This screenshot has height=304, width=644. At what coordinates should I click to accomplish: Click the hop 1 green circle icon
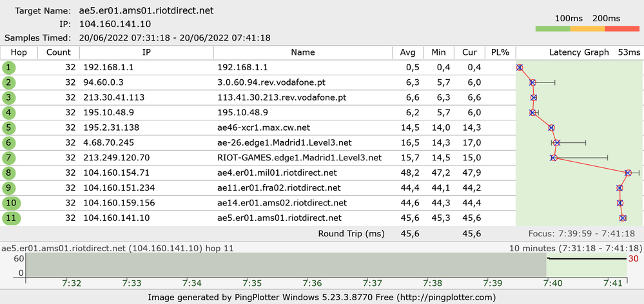pyautogui.click(x=8, y=68)
